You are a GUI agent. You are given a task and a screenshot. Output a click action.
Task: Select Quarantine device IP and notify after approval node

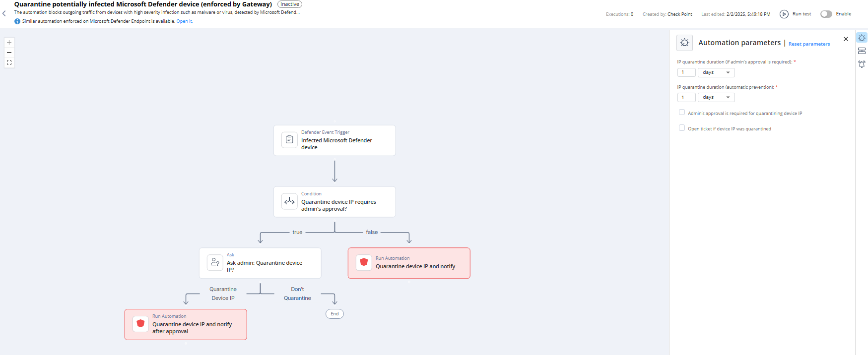point(186,324)
